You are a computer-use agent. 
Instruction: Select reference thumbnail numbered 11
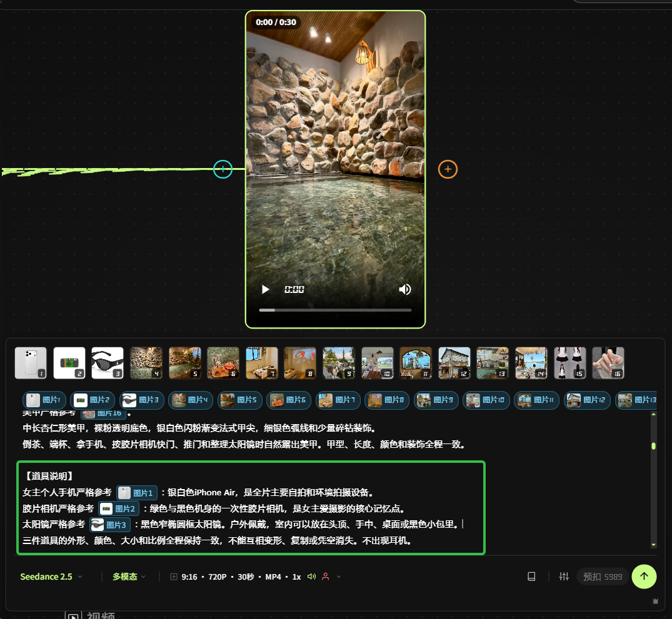pyautogui.click(x=416, y=363)
